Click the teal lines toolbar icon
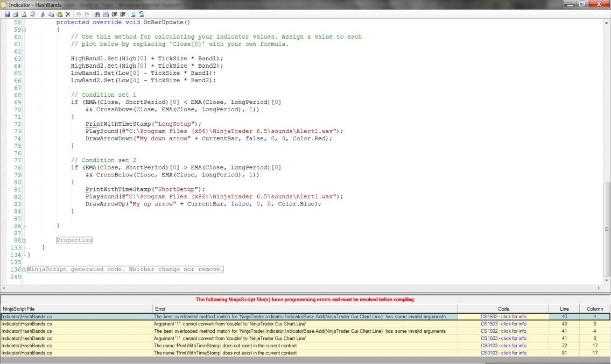This screenshot has width=611, height=364. 133,14
